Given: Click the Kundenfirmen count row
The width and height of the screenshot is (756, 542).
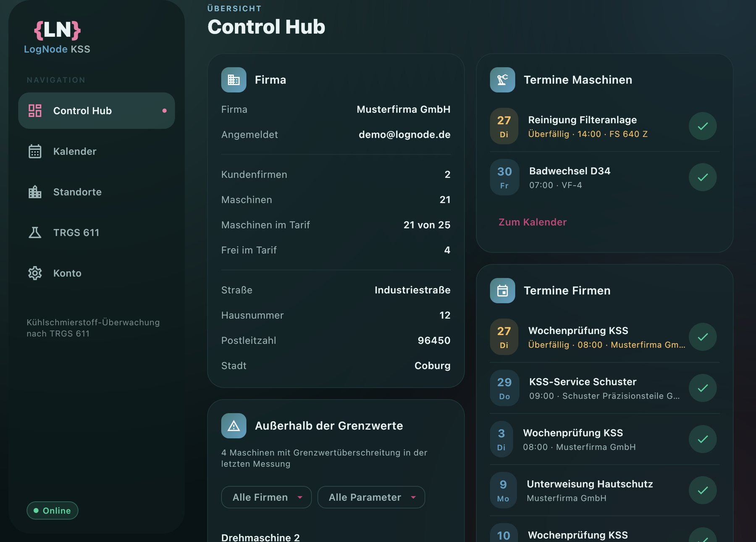Looking at the screenshot, I should pyautogui.click(x=336, y=174).
